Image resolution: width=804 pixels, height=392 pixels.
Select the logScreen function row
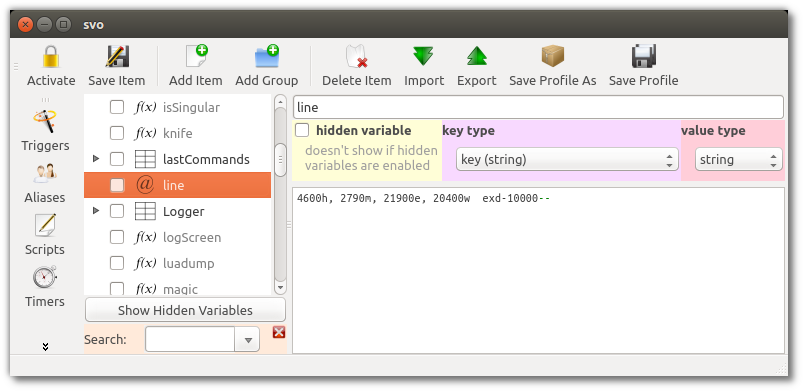coord(177,237)
